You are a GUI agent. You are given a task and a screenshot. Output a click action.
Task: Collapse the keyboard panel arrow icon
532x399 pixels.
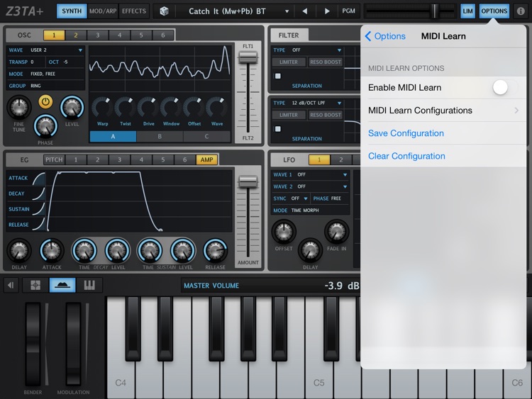coord(11,285)
